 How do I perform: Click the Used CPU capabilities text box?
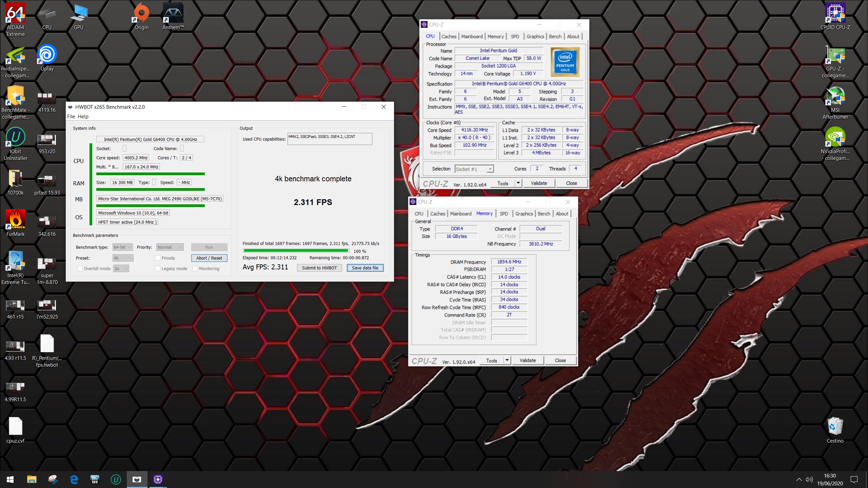330,139
